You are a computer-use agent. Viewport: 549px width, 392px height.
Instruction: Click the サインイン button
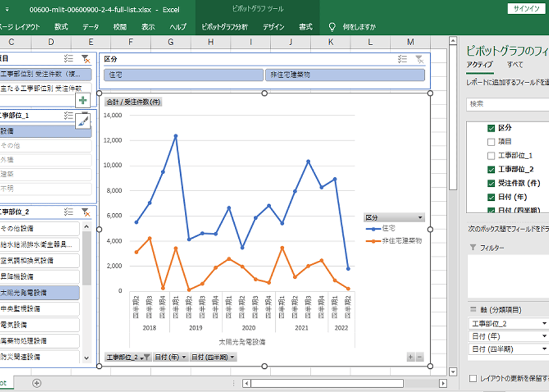pos(526,9)
